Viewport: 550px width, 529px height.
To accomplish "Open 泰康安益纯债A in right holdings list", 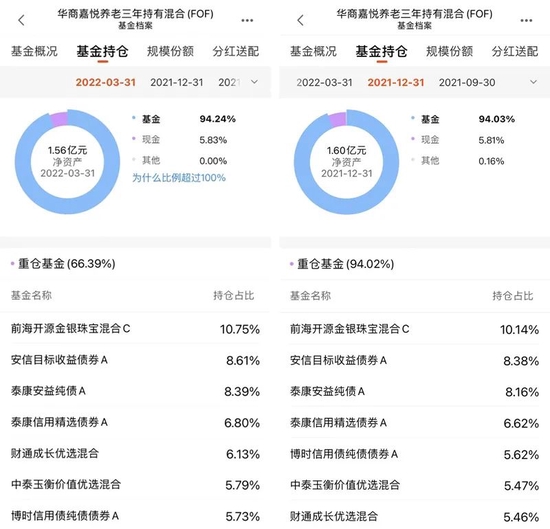I will pyautogui.click(x=414, y=391).
